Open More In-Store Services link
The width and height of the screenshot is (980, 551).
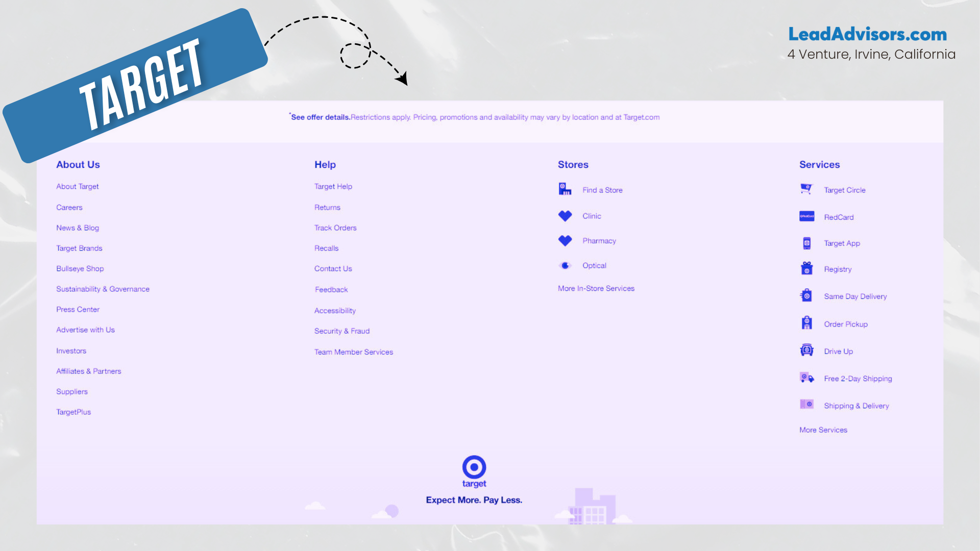pyautogui.click(x=596, y=289)
